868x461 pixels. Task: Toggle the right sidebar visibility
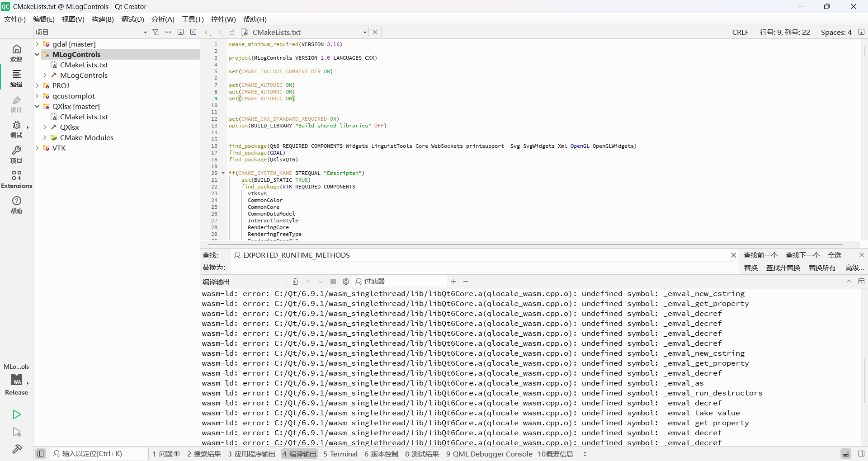pyautogui.click(x=861, y=453)
